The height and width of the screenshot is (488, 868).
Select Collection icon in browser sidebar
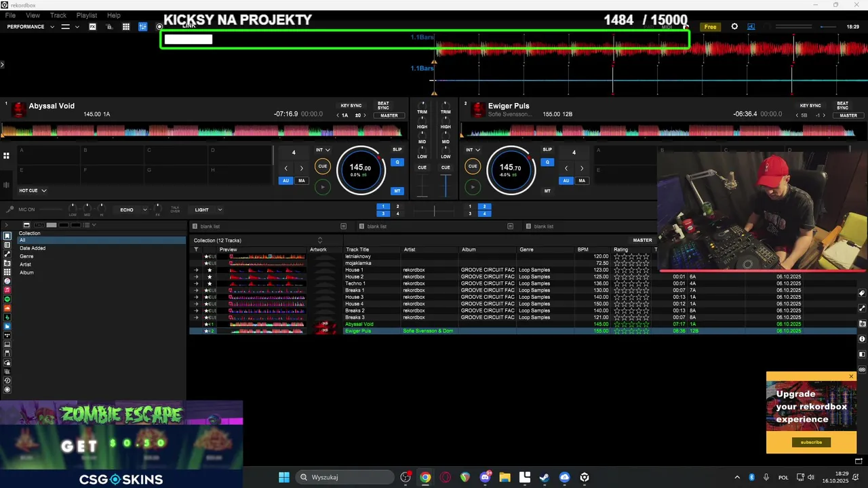pyautogui.click(x=7, y=236)
